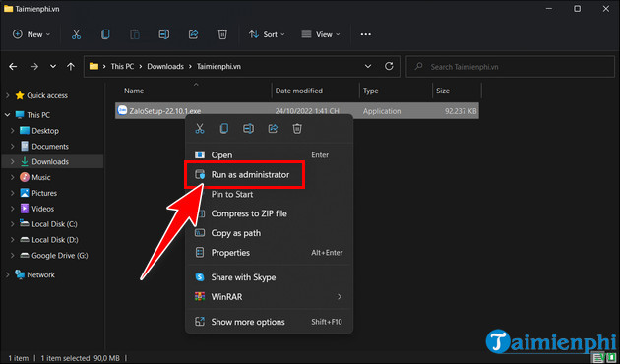Screen dimensions: 620x364
Task: Click the This PC breadcrumb in the address bar
Action: click(x=122, y=66)
